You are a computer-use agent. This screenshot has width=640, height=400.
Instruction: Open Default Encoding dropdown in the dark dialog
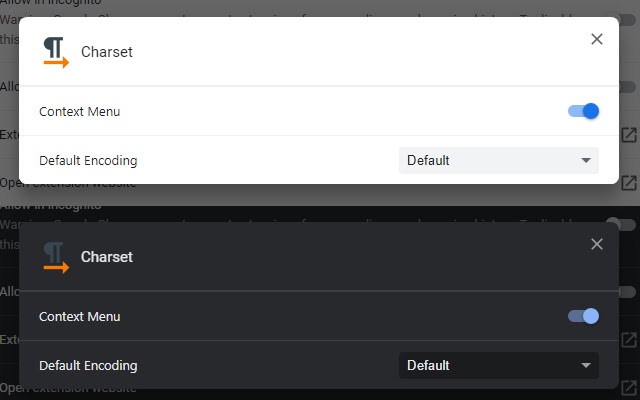[x=498, y=365]
